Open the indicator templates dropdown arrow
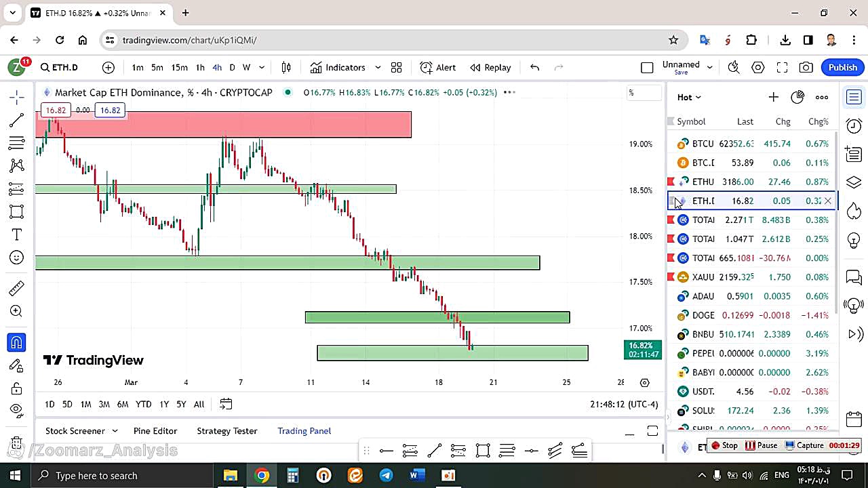The width and height of the screenshot is (868, 488). coord(378,67)
